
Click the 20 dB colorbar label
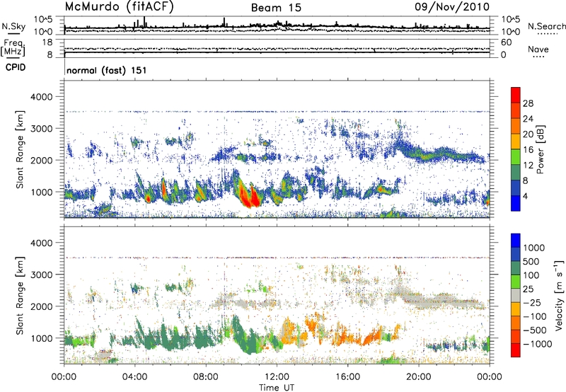coord(528,134)
